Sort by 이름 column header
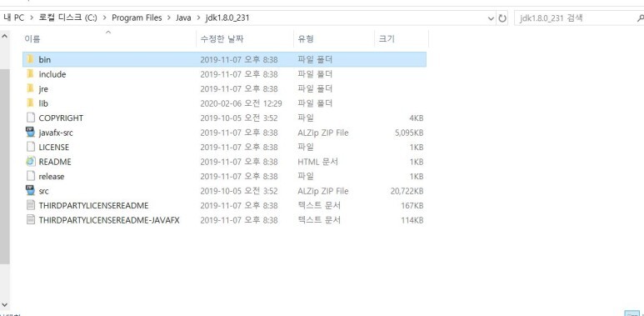The image size is (644, 316). pyautogui.click(x=109, y=39)
